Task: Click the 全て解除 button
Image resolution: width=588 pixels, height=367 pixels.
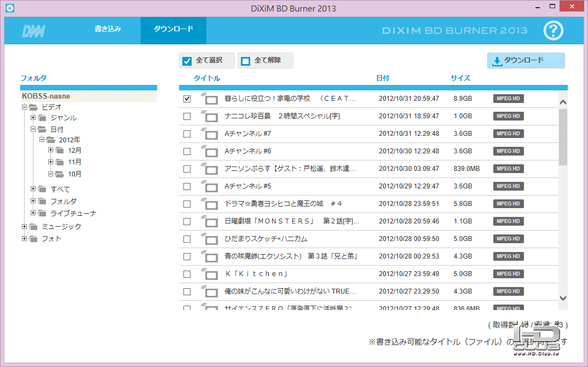Action: (266, 60)
